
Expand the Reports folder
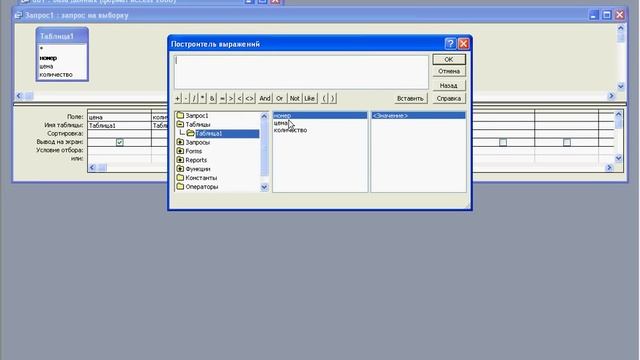tap(180, 160)
